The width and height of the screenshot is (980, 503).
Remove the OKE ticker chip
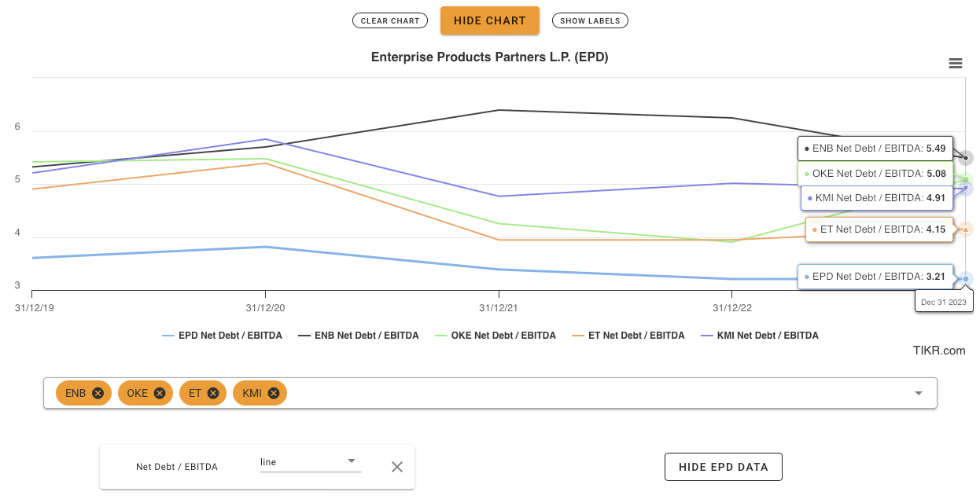[159, 392]
